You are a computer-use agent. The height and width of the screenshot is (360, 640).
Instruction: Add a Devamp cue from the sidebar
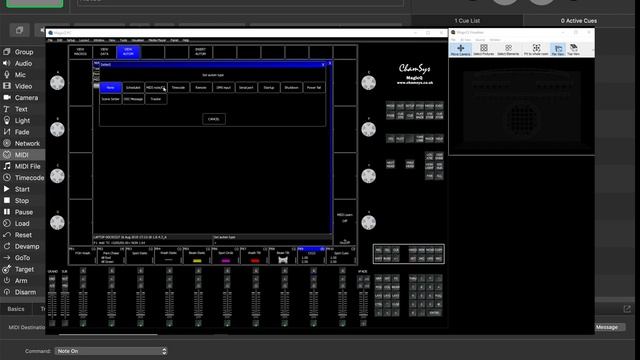point(21,246)
